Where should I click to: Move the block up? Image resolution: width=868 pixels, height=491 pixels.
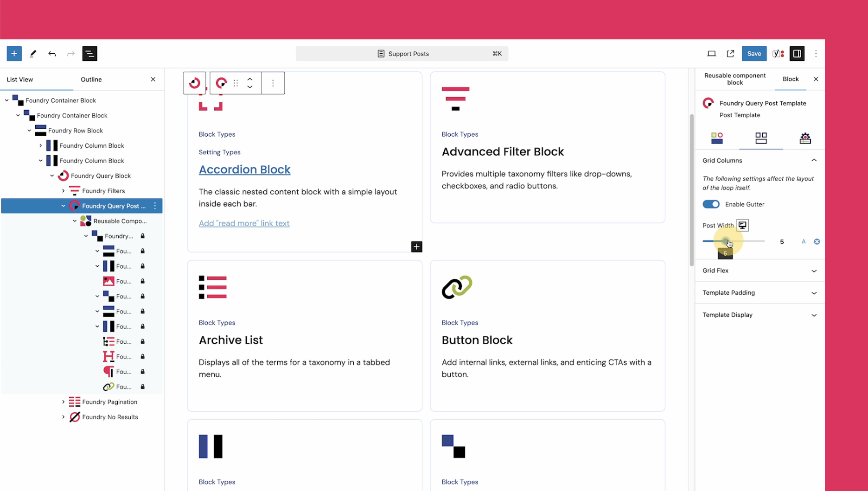point(250,79)
